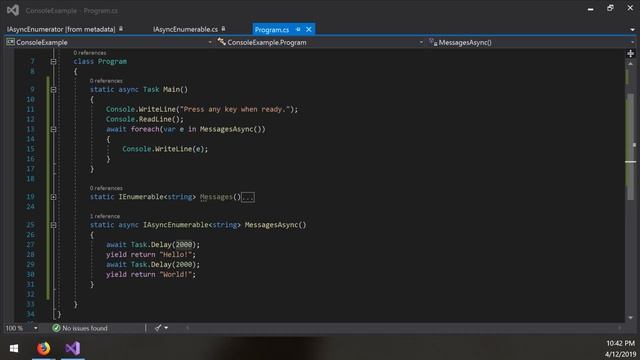
Task: Click the "World!" string on line 30
Action: tap(176, 275)
